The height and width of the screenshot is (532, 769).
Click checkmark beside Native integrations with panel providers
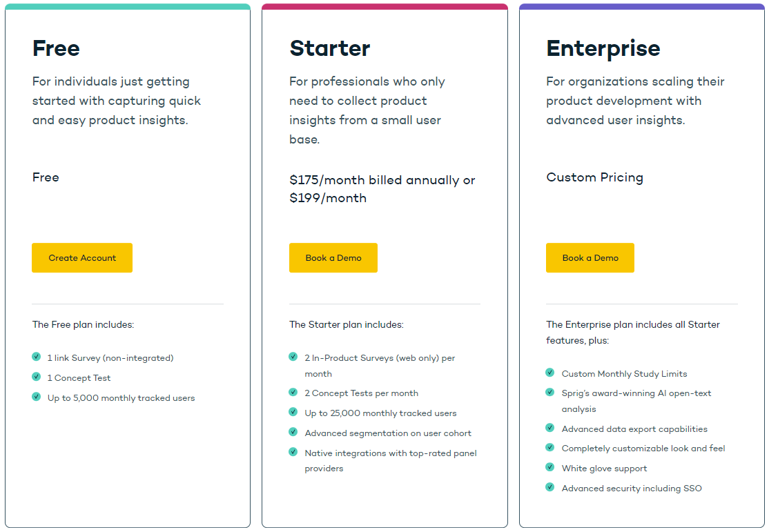pos(293,451)
